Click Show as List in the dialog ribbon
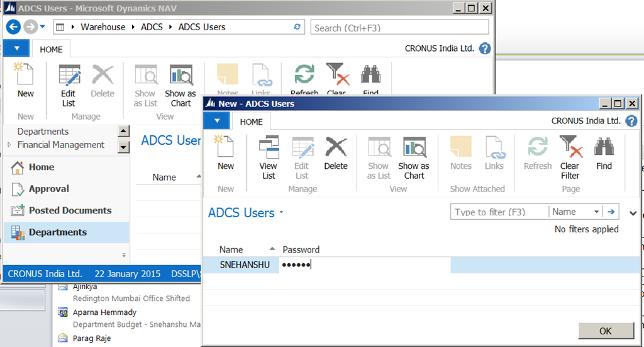The image size is (644, 347). 379,158
